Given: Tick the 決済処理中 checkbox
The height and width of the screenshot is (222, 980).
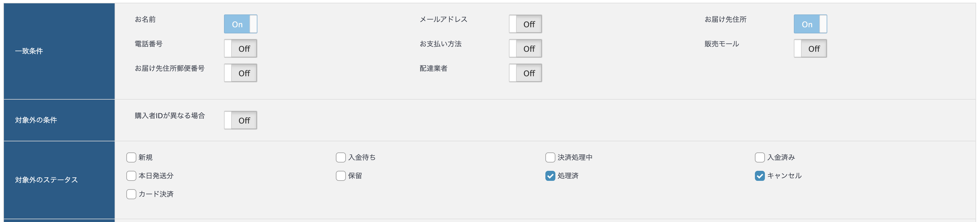Looking at the screenshot, I should [x=550, y=157].
